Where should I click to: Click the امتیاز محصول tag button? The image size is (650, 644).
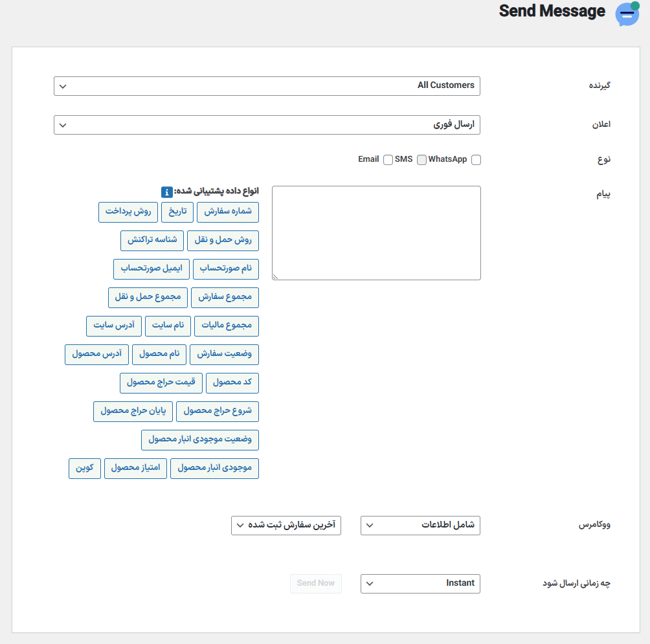point(135,469)
